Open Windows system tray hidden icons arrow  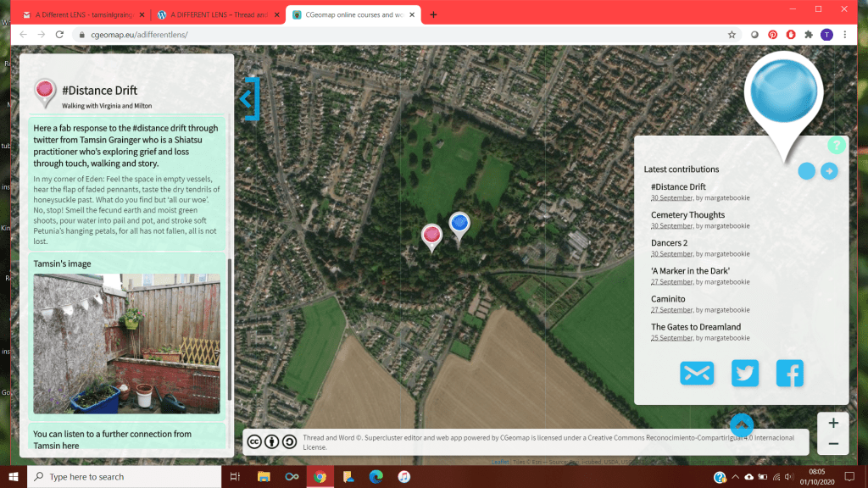(735, 477)
